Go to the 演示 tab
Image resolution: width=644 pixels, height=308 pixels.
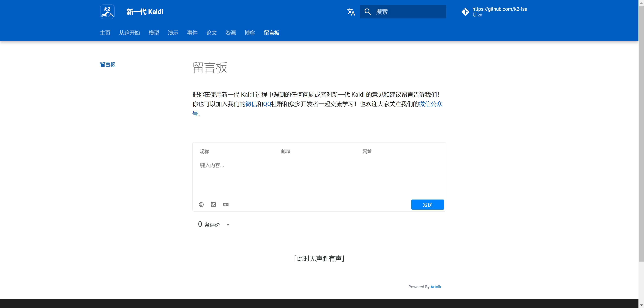[173, 33]
